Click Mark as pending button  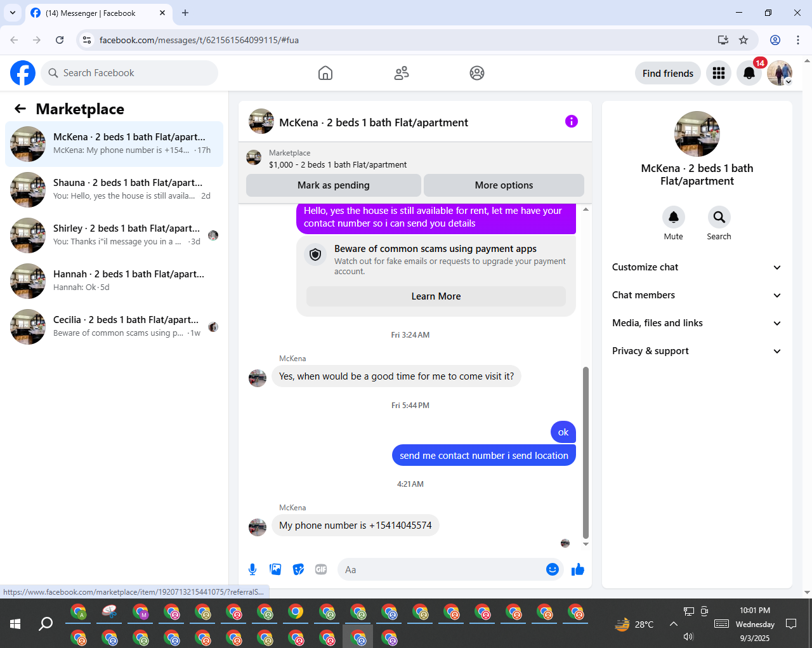click(x=334, y=185)
